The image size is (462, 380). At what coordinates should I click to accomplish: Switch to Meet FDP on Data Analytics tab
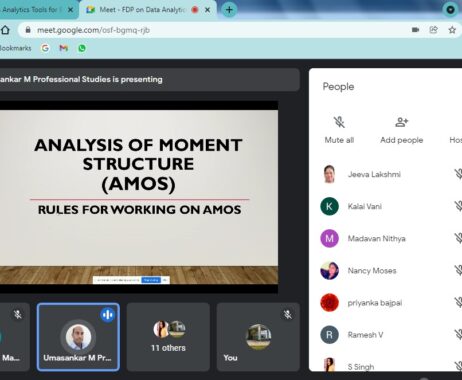(143, 10)
